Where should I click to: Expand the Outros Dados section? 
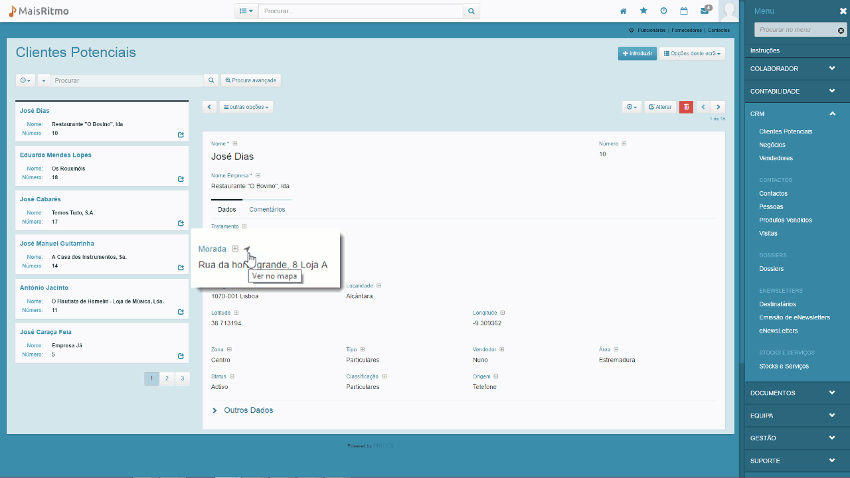pos(242,410)
